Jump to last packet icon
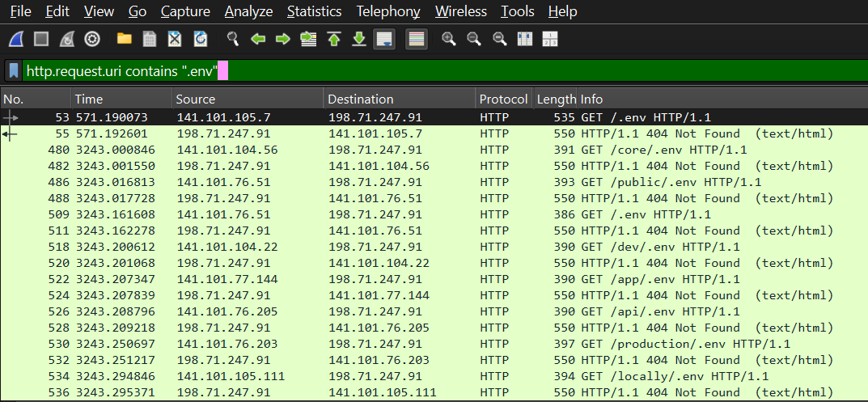The image size is (868, 402). (x=359, y=40)
